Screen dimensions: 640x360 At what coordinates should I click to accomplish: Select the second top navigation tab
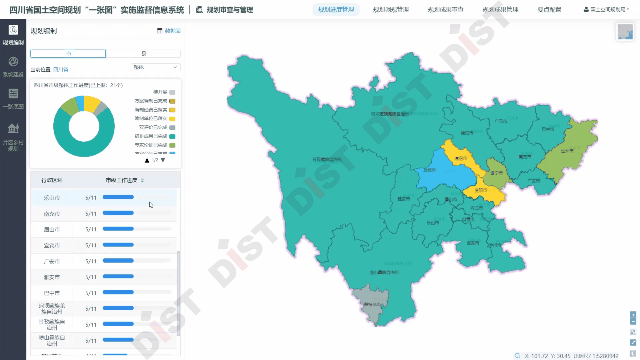391,9
